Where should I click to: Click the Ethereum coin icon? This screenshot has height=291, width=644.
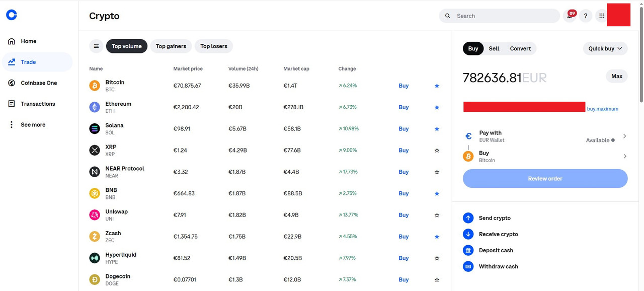[95, 107]
